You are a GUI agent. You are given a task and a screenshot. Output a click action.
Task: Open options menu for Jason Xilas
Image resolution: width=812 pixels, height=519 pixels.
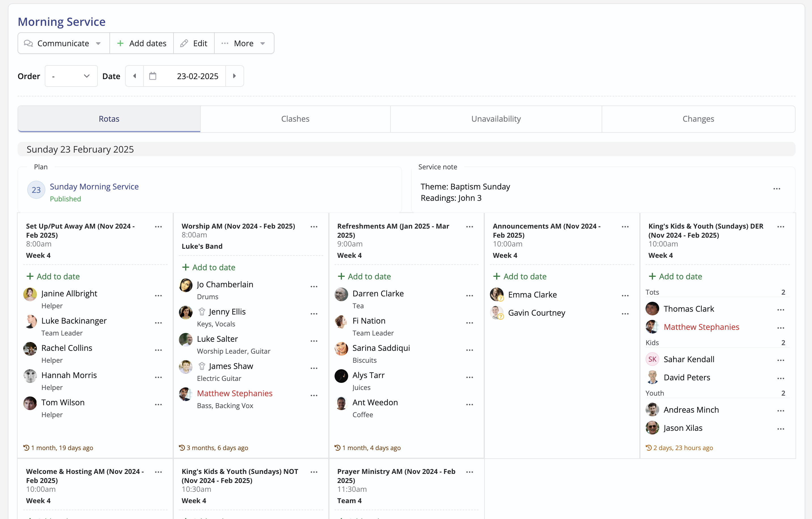coord(781,429)
